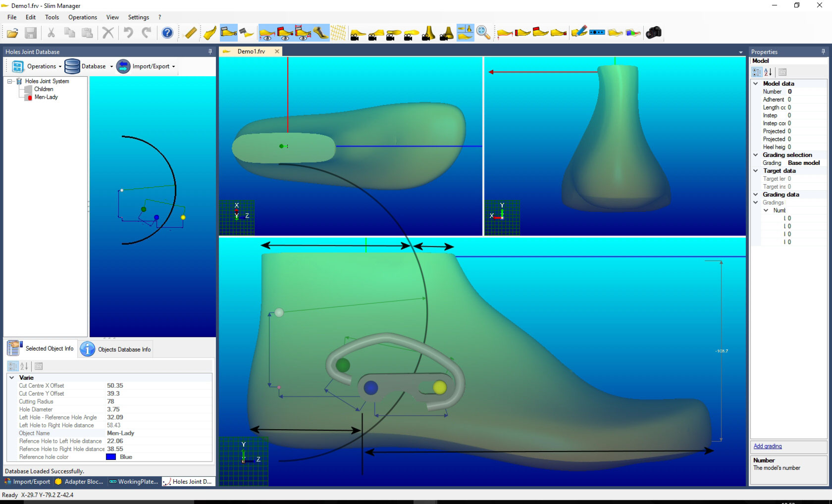Click the Paste clipboard icon
This screenshot has height=504, width=832.
88,33
